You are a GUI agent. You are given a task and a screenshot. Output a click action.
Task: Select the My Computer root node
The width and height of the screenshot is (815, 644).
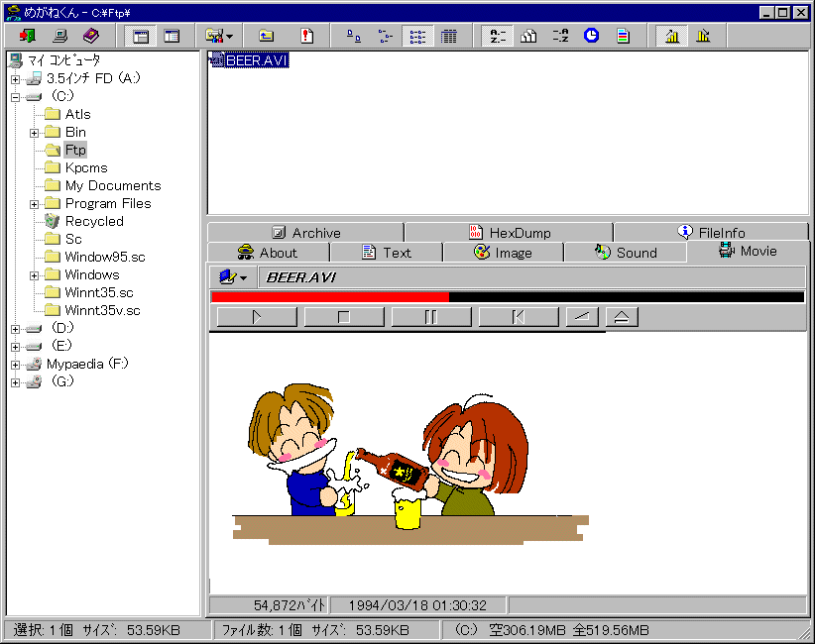[x=55, y=60]
